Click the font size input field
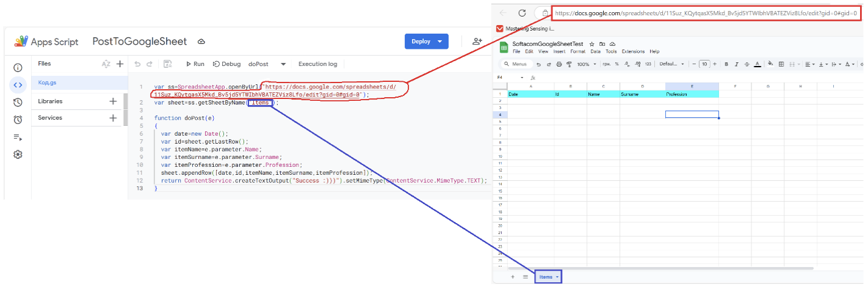This screenshot has width=868, height=286. [704, 64]
